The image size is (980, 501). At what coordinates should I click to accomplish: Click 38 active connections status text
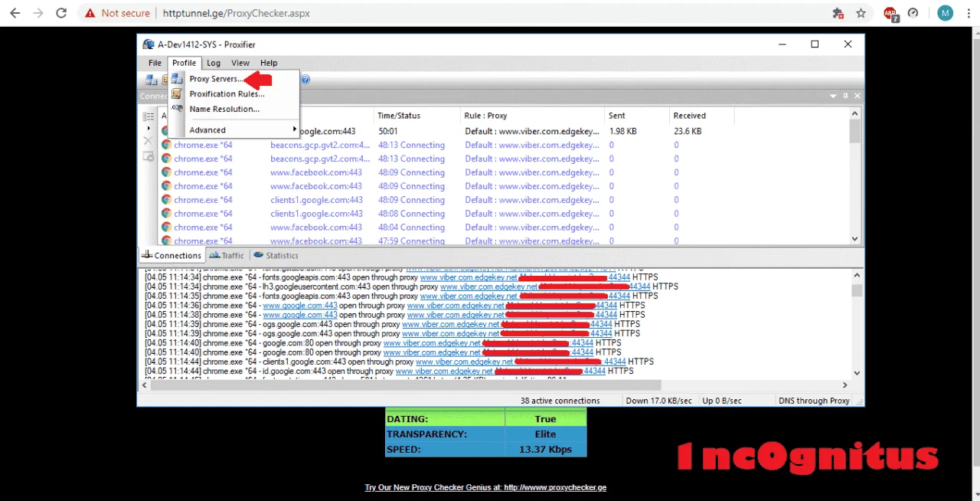[x=560, y=401]
